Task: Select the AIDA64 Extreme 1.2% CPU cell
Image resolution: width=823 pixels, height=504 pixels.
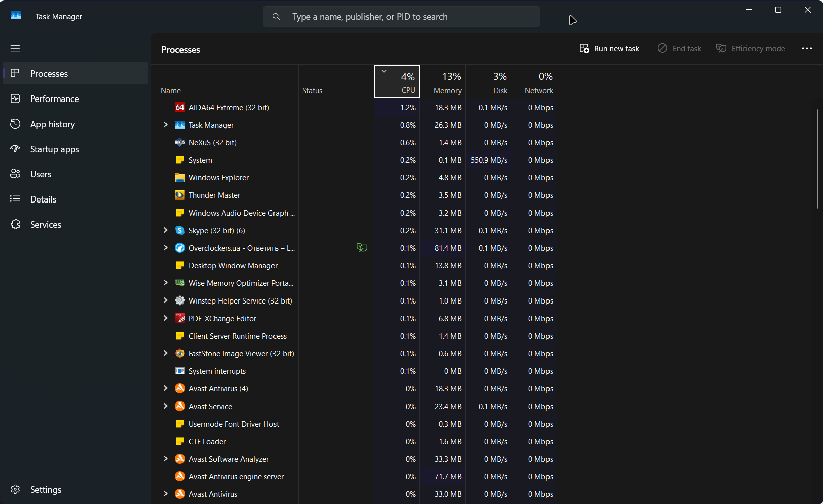Action: click(x=397, y=107)
